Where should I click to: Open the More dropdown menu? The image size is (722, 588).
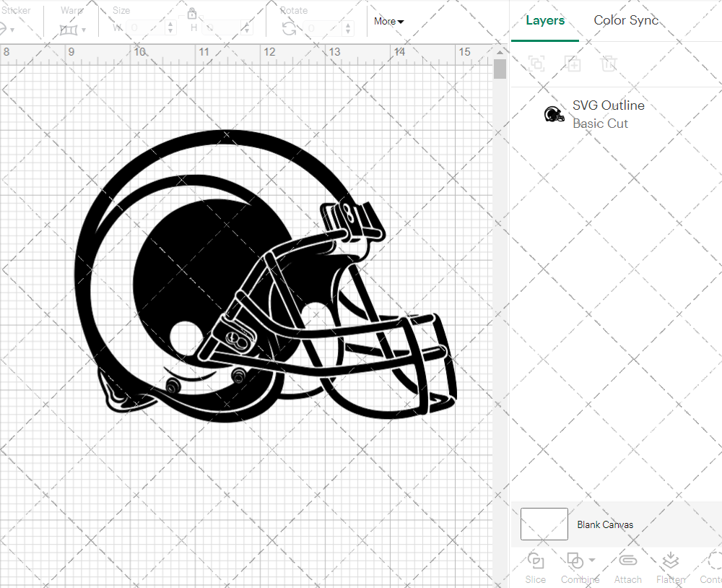(x=388, y=21)
